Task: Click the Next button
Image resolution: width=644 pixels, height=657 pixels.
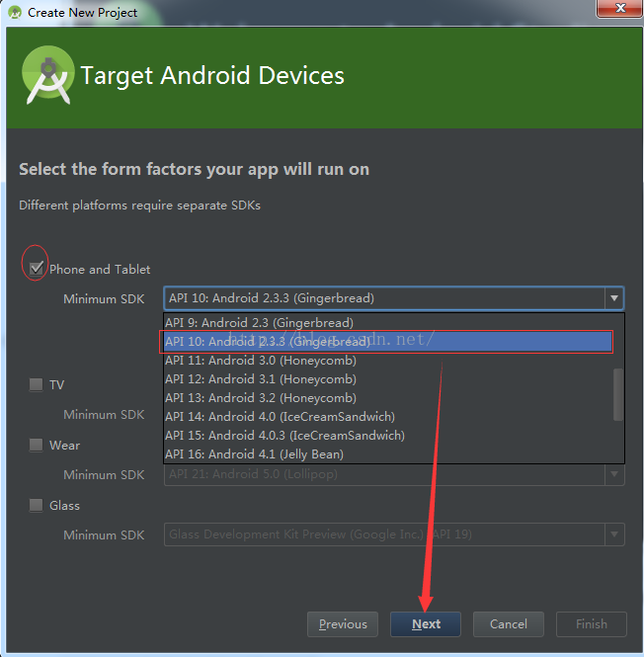Action: coord(426,624)
